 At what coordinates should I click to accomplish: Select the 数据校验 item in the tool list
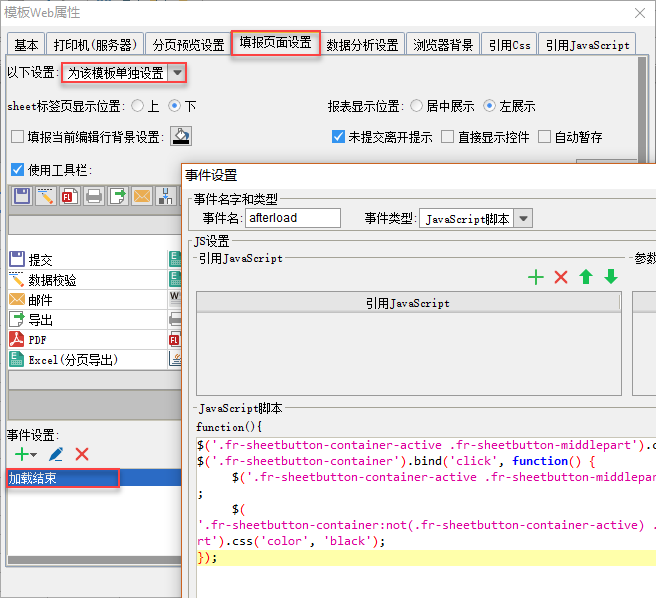tap(88, 280)
